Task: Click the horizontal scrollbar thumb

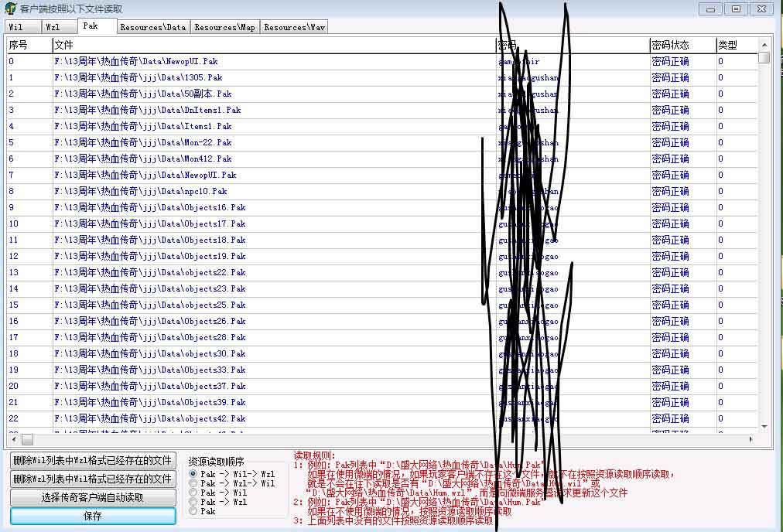Action: point(27,439)
